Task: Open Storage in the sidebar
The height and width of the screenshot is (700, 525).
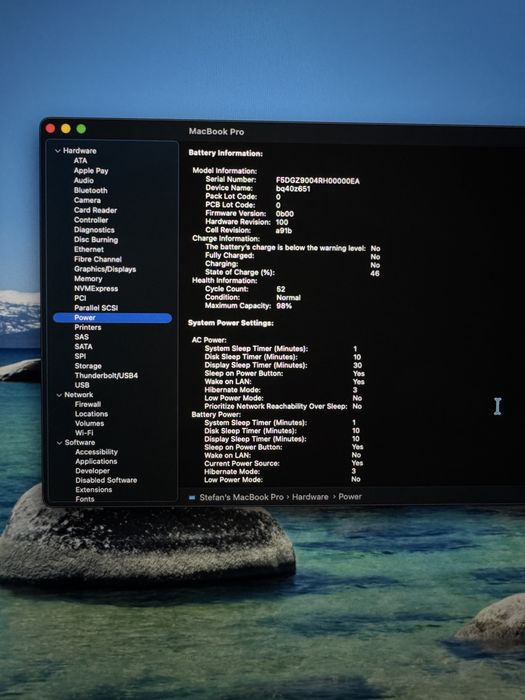Action: [x=88, y=366]
